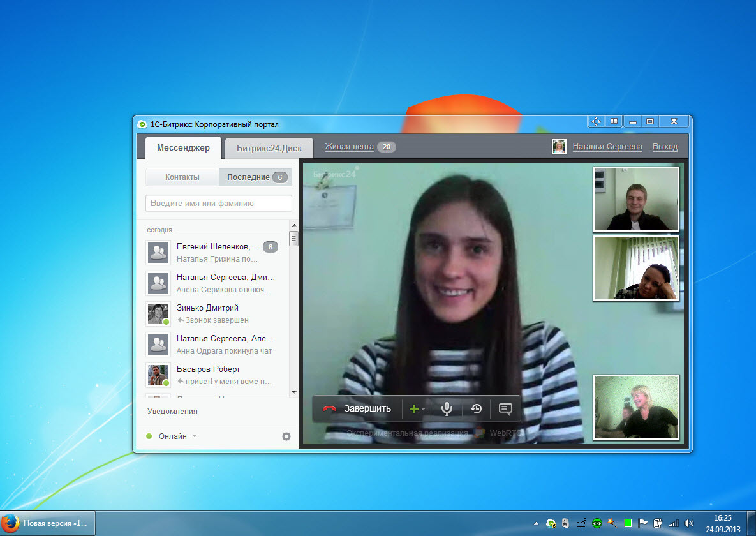Click group avatar of Анна Одрага chat
This screenshot has height=536, width=756.
[x=158, y=345]
